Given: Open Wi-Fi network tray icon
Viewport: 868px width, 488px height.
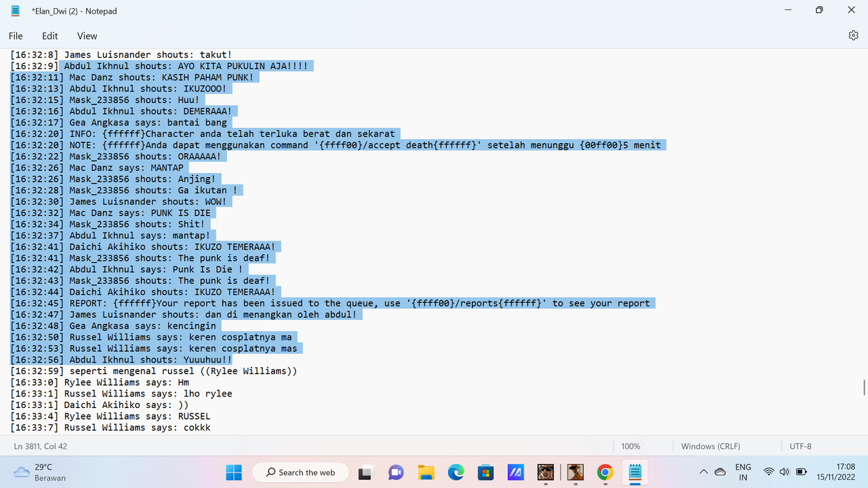Looking at the screenshot, I should [768, 472].
